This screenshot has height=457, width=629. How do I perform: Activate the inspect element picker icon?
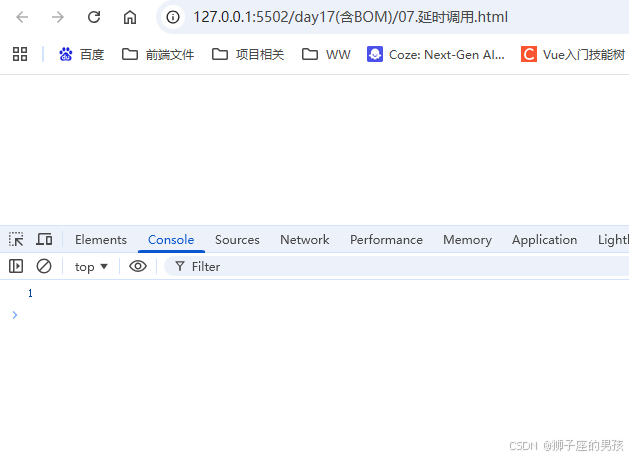click(16, 240)
